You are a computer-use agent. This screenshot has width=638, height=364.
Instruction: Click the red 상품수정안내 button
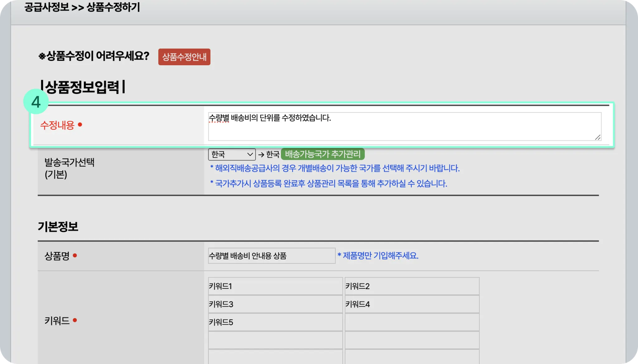pyautogui.click(x=184, y=57)
